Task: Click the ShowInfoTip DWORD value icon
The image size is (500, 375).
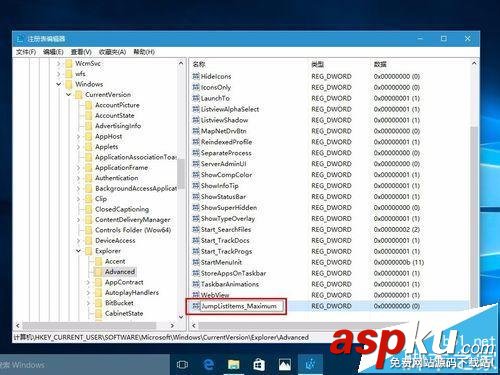Action: (x=196, y=186)
